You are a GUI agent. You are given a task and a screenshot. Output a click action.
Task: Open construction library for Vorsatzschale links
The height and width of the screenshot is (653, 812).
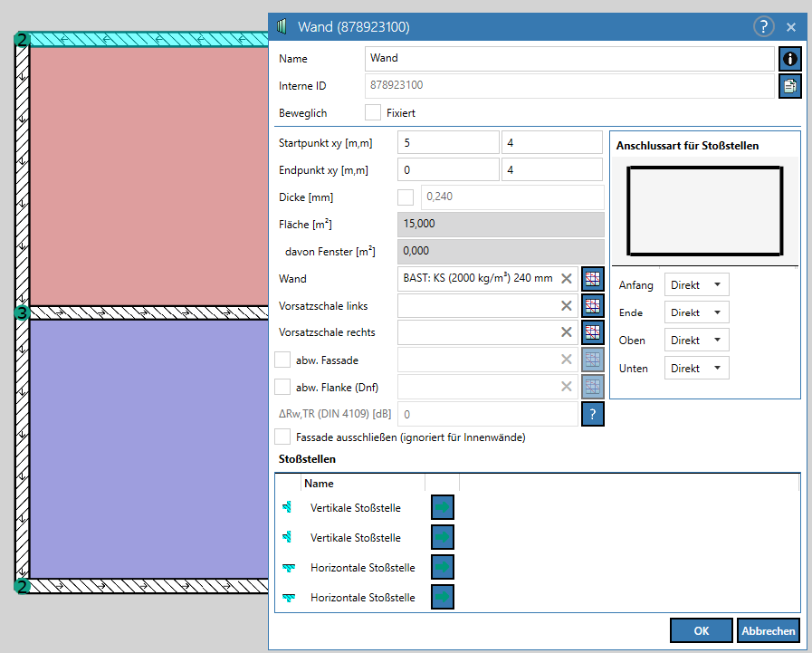592,306
